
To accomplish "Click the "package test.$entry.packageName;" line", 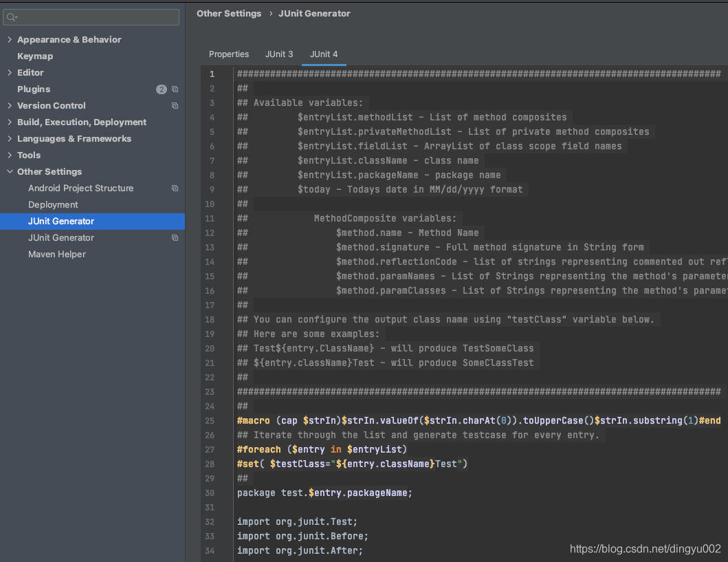I will (x=324, y=493).
